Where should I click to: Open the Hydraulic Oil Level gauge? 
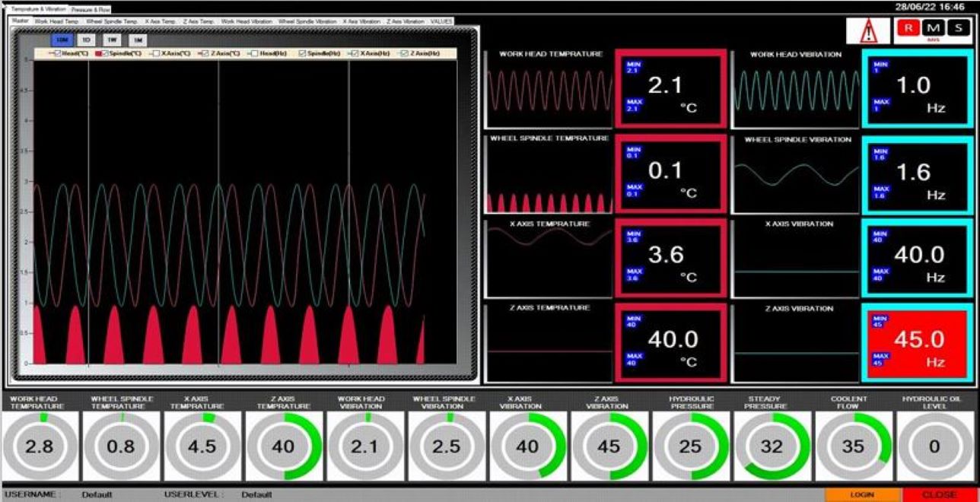[x=934, y=446]
